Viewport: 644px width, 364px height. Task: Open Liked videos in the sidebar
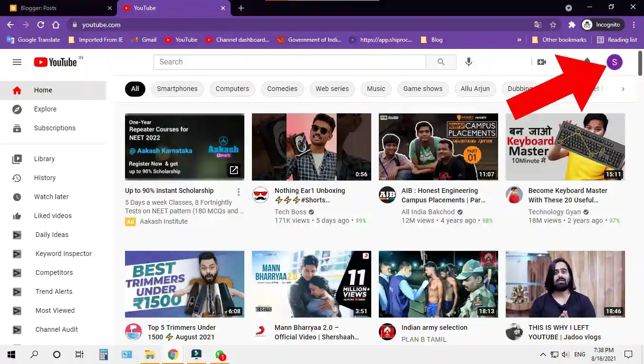(53, 216)
